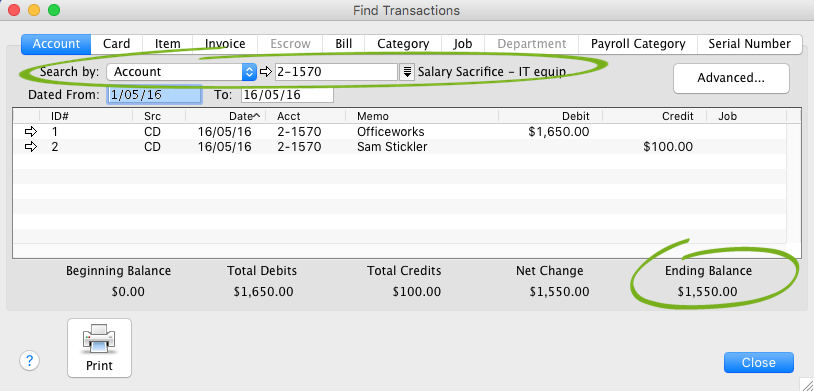Viewport: 814px width, 391px height.
Task: Open help with the question mark icon
Action: pos(30,360)
